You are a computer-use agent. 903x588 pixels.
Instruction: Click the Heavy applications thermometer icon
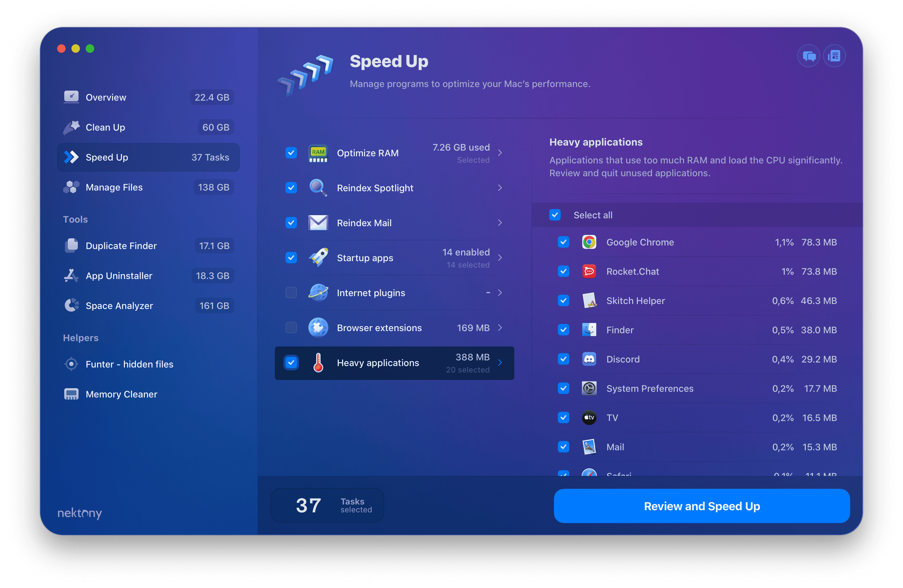[317, 363]
